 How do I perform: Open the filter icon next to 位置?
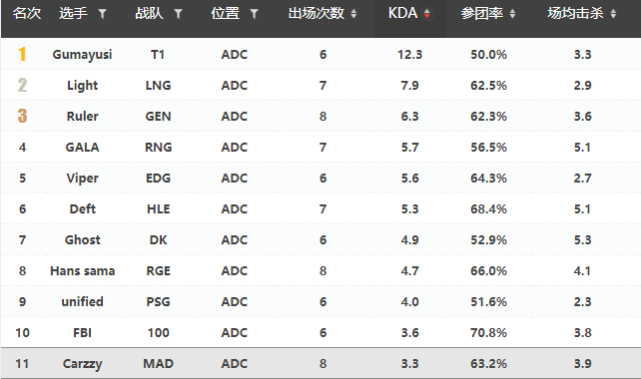pos(254,14)
